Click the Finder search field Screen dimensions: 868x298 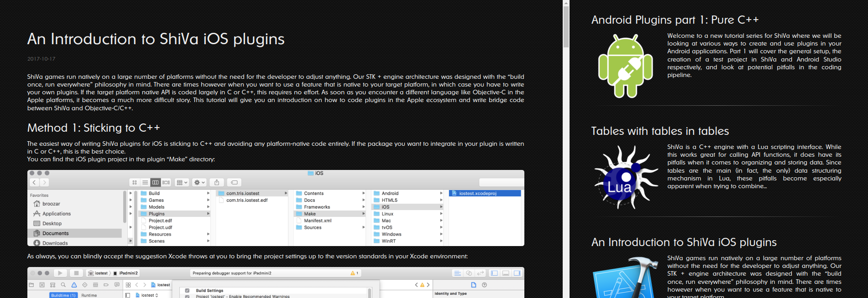coord(501,182)
